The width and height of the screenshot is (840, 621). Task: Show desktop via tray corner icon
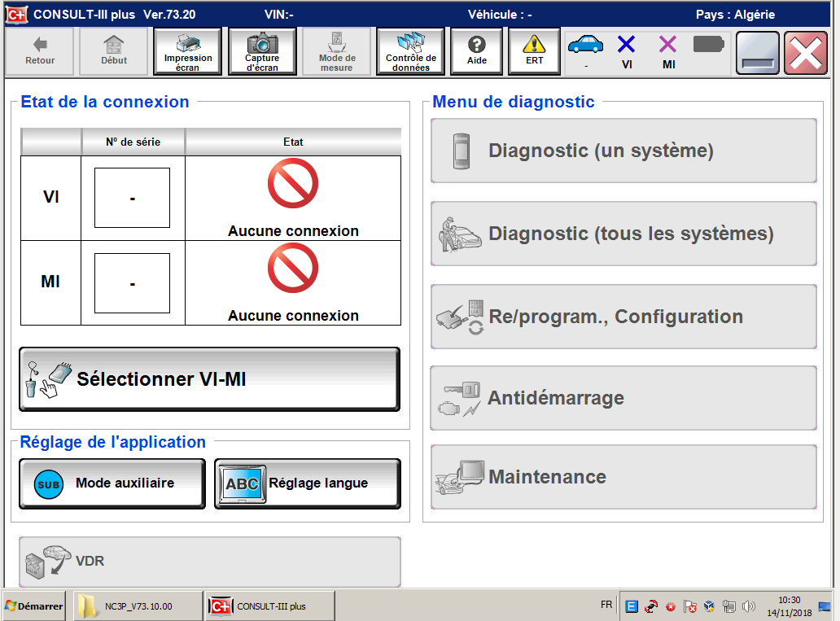click(825, 606)
